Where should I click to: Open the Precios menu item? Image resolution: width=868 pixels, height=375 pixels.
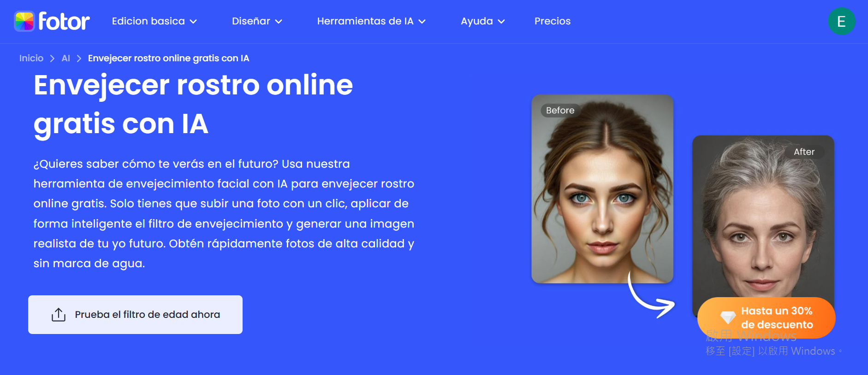[552, 21]
